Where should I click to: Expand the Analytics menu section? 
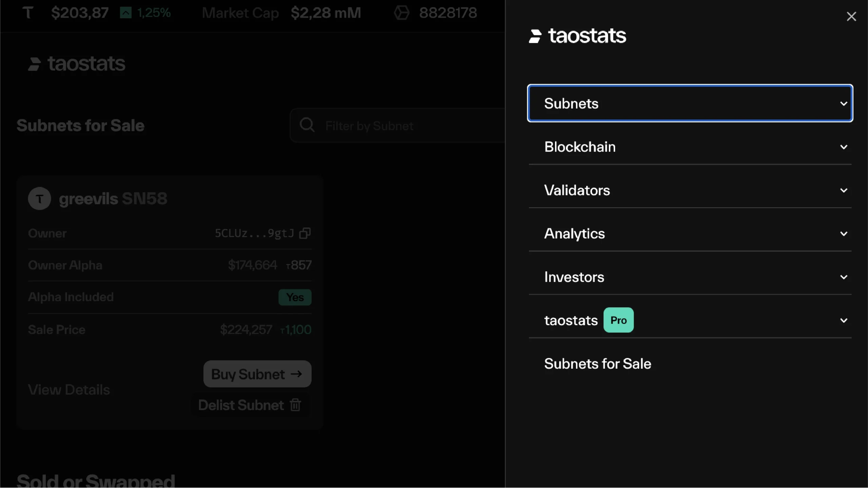[690, 234]
